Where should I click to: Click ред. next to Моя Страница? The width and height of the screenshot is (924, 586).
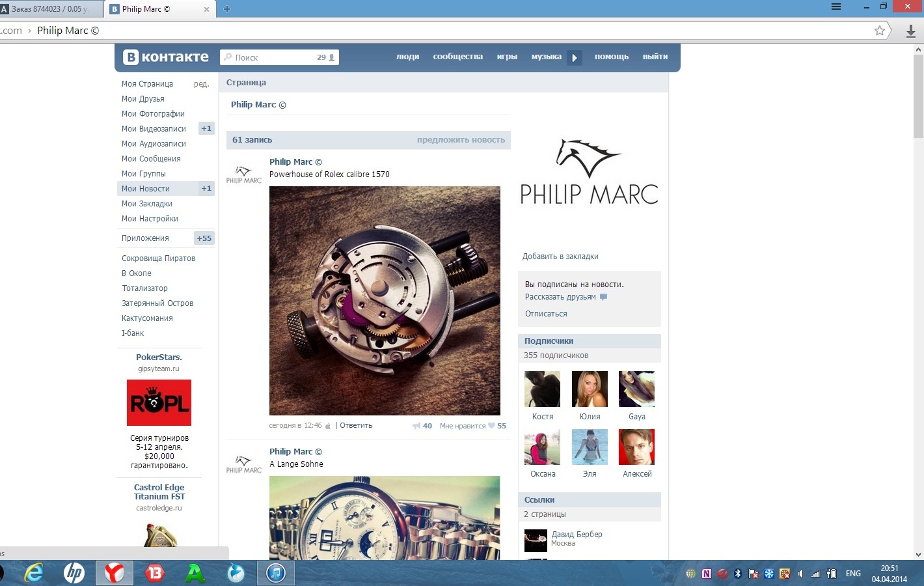201,84
